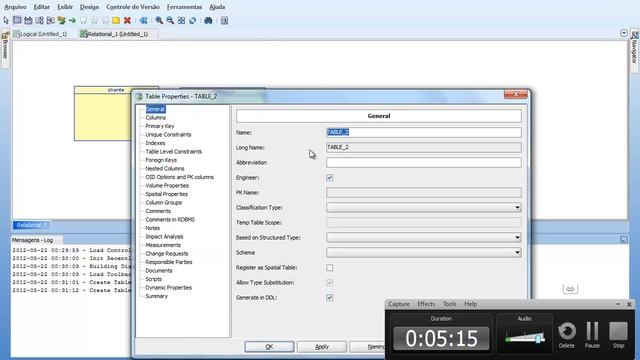
Task: Open the Ajuda menu
Action: coord(217,7)
